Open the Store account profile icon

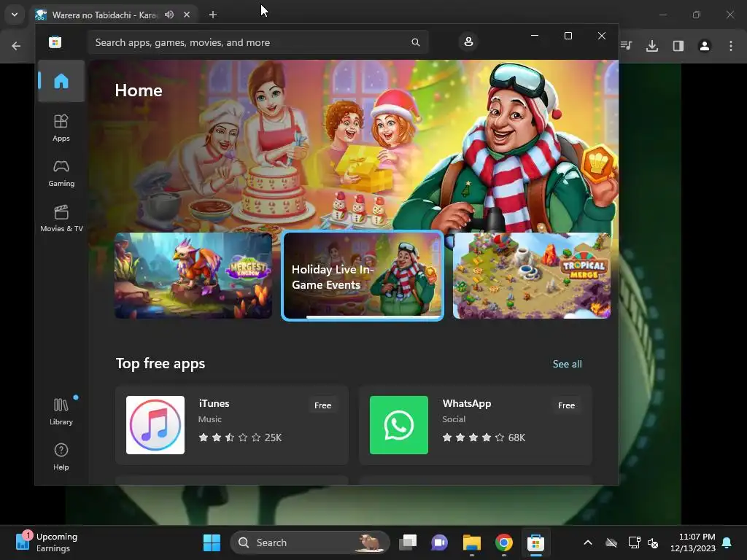[468, 42]
